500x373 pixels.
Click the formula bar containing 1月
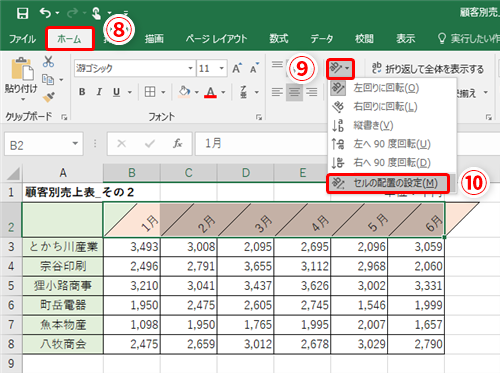tap(261, 144)
